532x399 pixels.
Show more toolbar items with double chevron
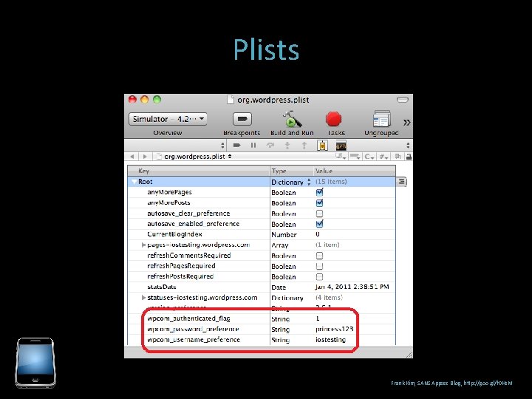coord(407,123)
